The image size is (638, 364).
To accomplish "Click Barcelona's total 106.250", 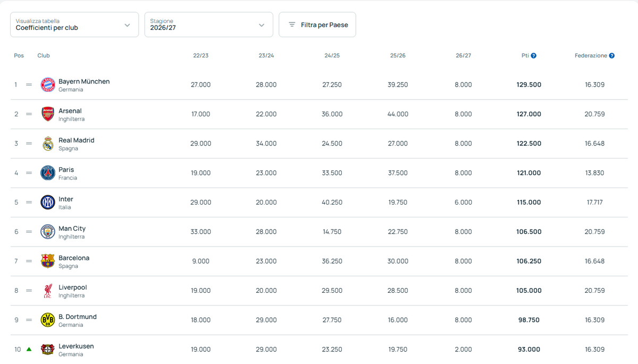I will (x=529, y=261).
